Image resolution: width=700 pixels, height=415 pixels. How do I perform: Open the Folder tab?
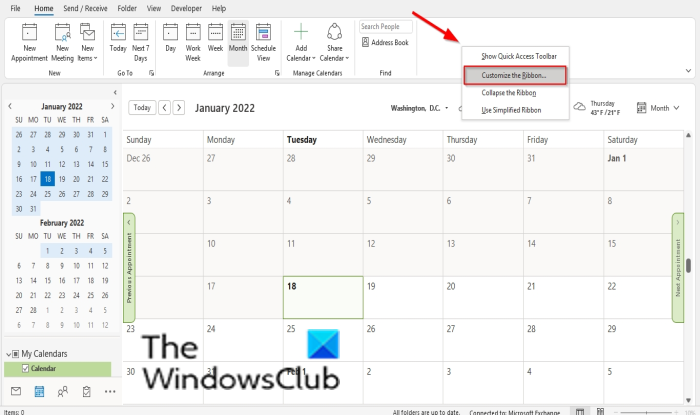pos(127,8)
